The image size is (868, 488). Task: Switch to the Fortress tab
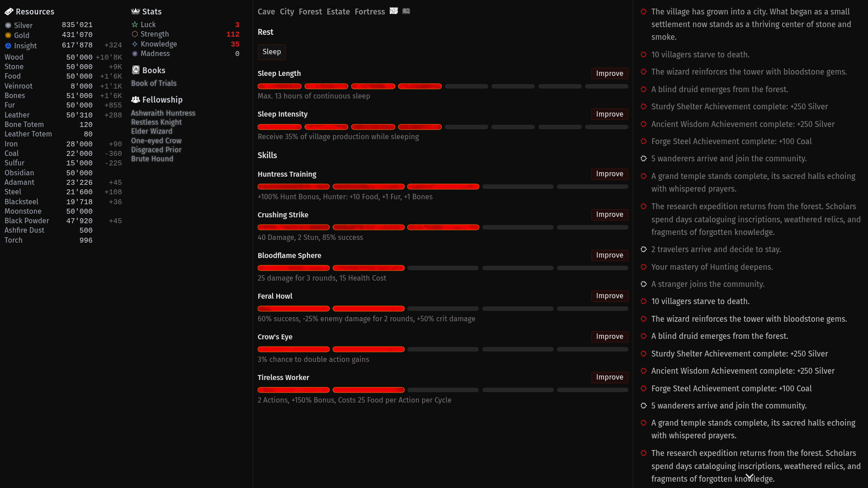370,12
